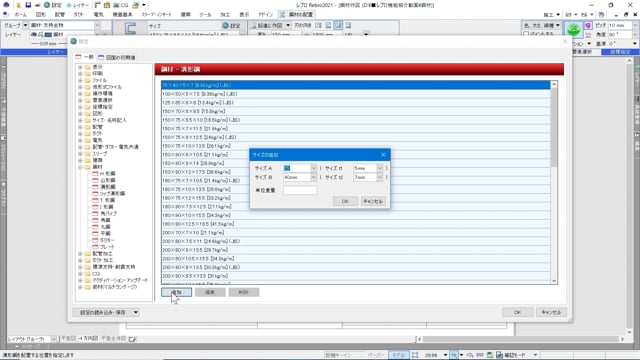Viewport: 640px width, 360px height.
Task: Expand the 配管 folder in settings tree
Action: 80,127
